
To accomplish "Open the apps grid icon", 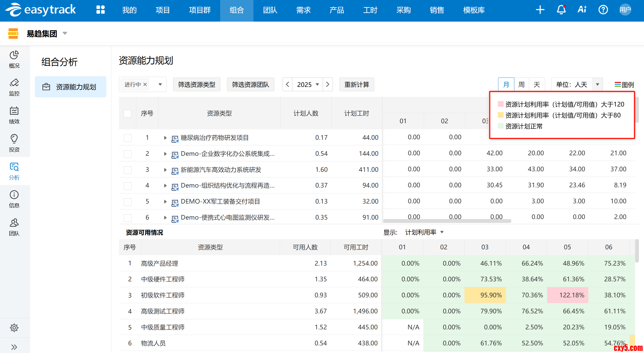I will pos(100,10).
